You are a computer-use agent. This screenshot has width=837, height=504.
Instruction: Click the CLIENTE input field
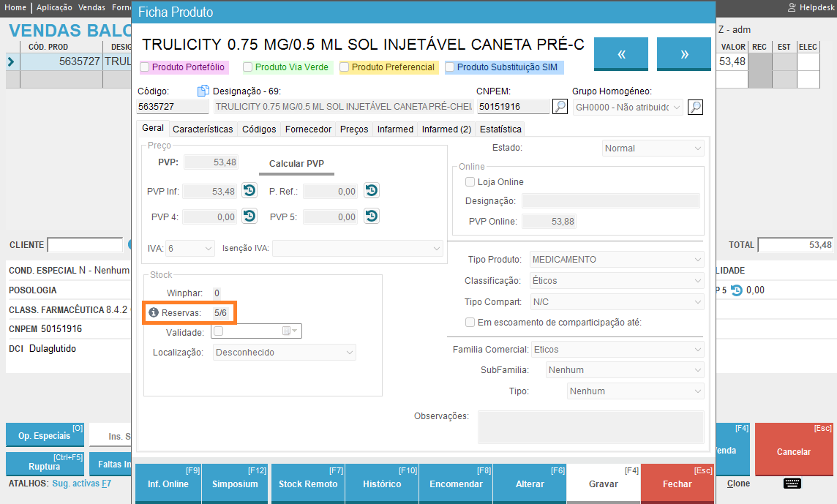pos(86,245)
